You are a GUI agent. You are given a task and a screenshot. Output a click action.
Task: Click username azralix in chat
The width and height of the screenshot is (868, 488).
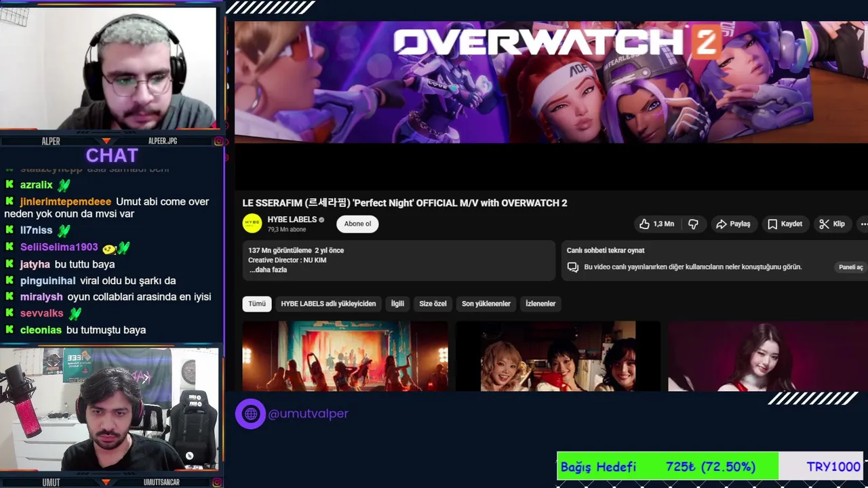coord(37,184)
